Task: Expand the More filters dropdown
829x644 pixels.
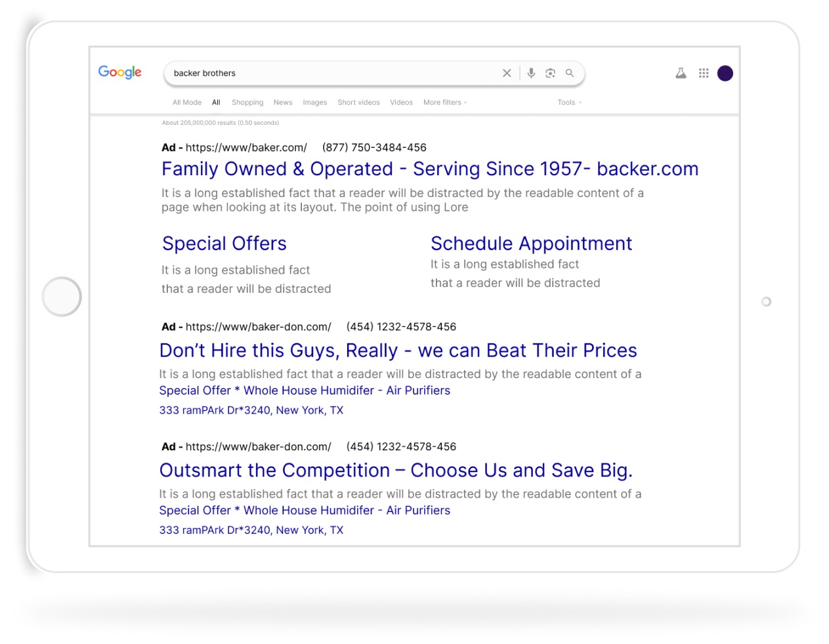Action: (x=444, y=102)
